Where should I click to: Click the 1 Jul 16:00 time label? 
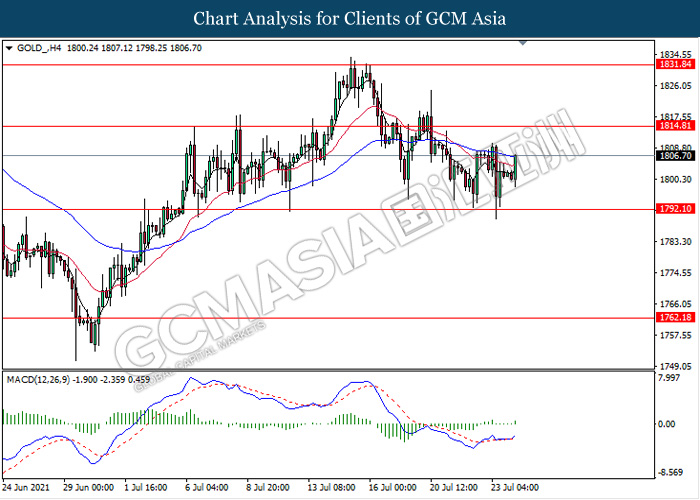(146, 487)
